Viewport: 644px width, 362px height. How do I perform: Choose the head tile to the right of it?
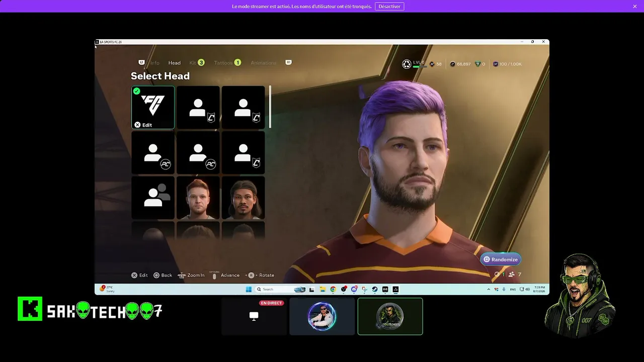244,108
